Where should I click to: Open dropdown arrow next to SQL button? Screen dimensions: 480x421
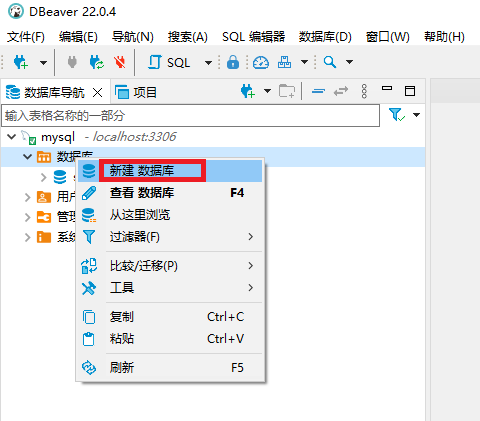[x=208, y=63]
